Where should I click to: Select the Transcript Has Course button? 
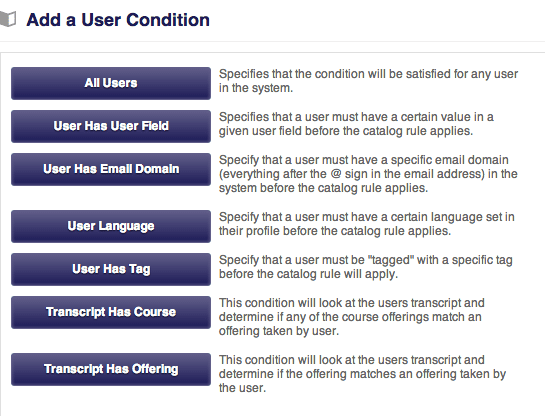111,312
